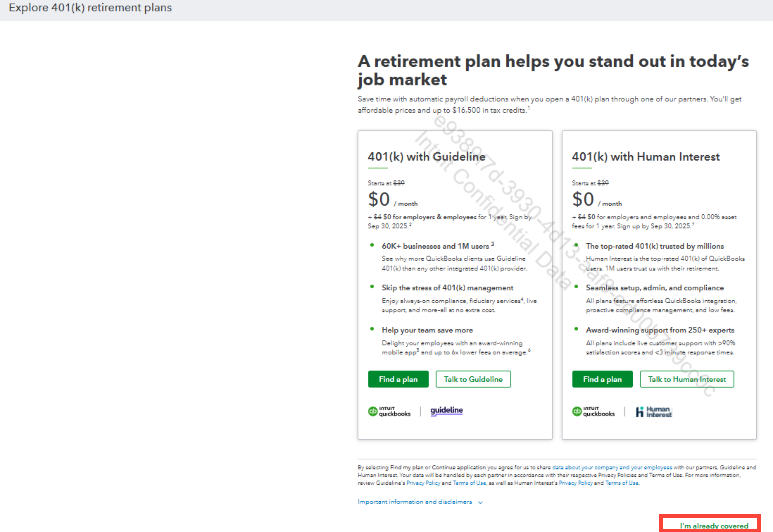Click the Human Interest brand logo

tap(654, 412)
